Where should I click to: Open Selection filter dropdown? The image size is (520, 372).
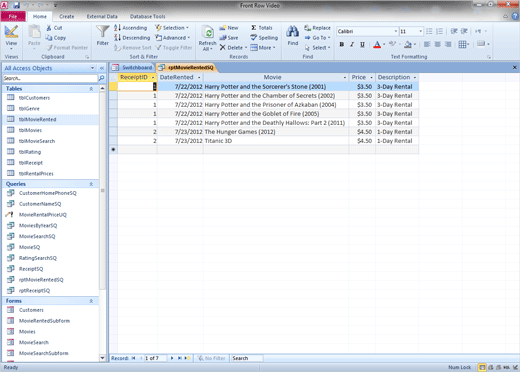coord(172,28)
